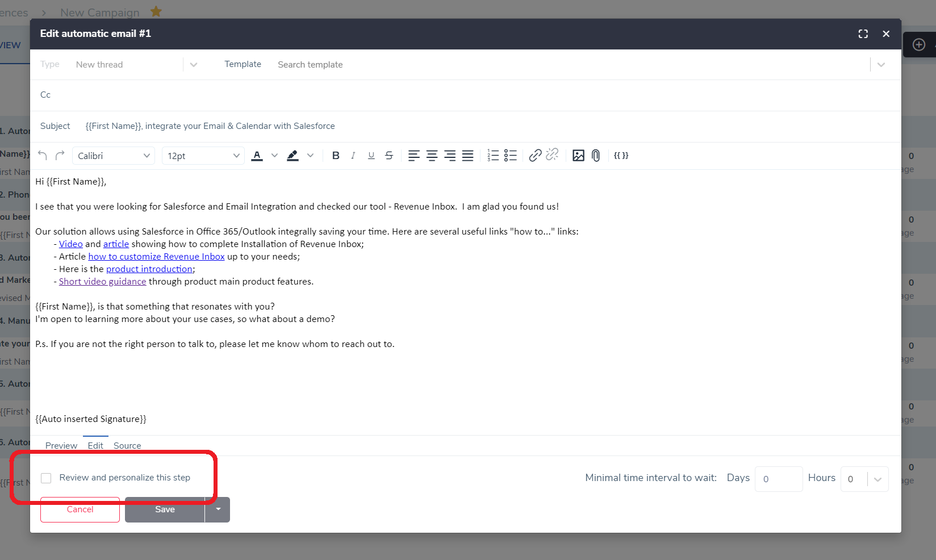Apply the text color button

(x=257, y=156)
